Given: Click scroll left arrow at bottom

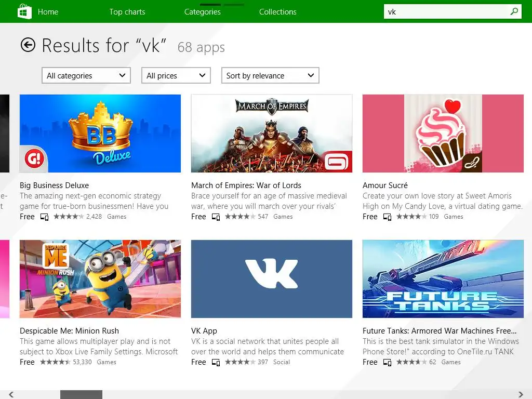Looking at the screenshot, I should click(x=11, y=394).
